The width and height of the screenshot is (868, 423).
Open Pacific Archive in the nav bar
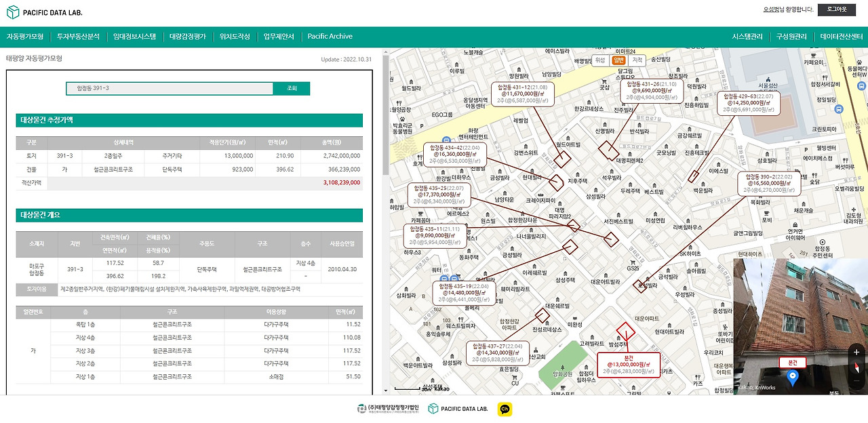330,37
